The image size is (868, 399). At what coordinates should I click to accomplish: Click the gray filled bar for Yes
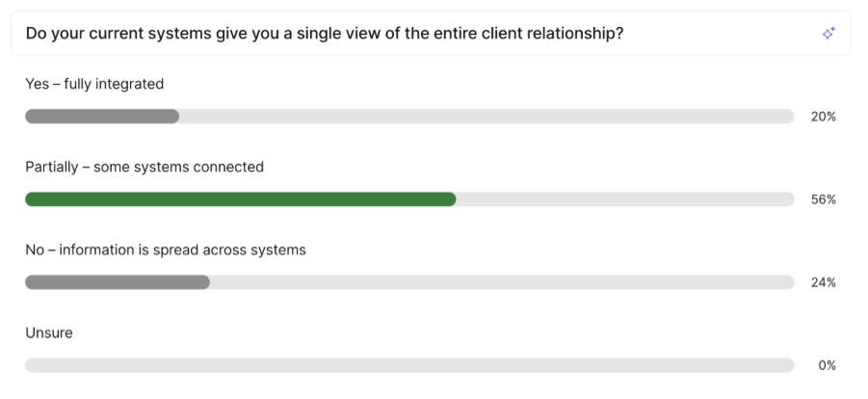(102, 117)
